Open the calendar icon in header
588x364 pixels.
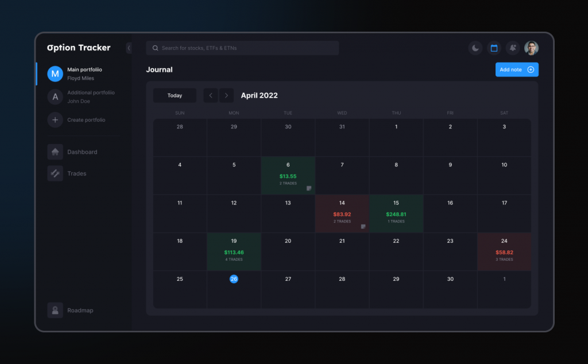(494, 48)
